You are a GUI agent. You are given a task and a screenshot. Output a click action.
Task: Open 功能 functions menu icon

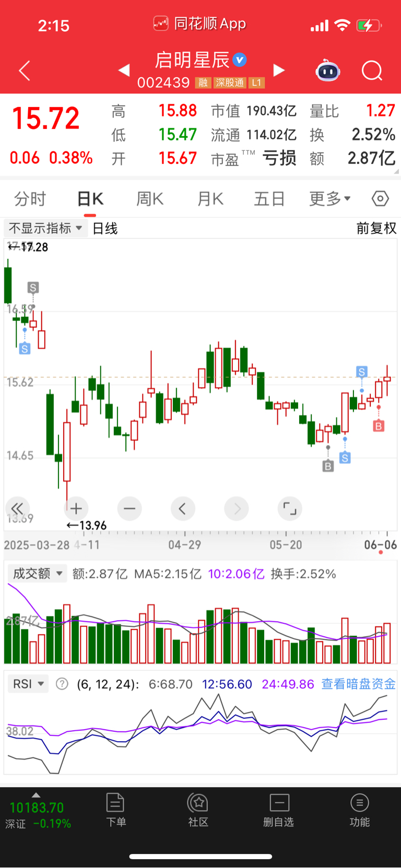pyautogui.click(x=360, y=810)
